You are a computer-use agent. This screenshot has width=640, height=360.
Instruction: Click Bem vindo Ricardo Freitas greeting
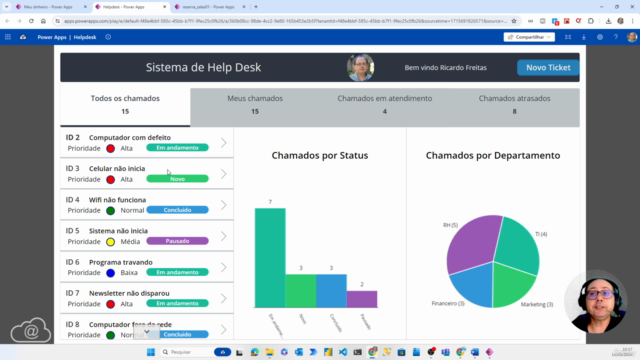(445, 68)
